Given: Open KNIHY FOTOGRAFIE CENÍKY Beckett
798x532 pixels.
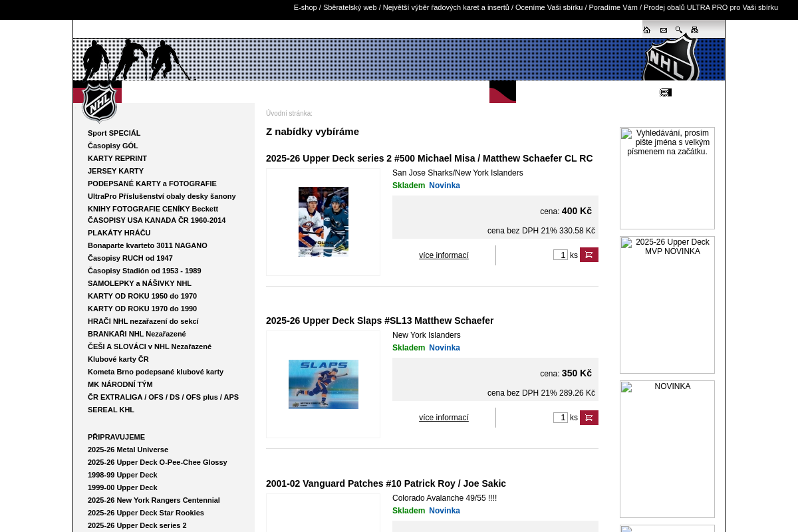Looking at the screenshot, I should click(153, 209).
